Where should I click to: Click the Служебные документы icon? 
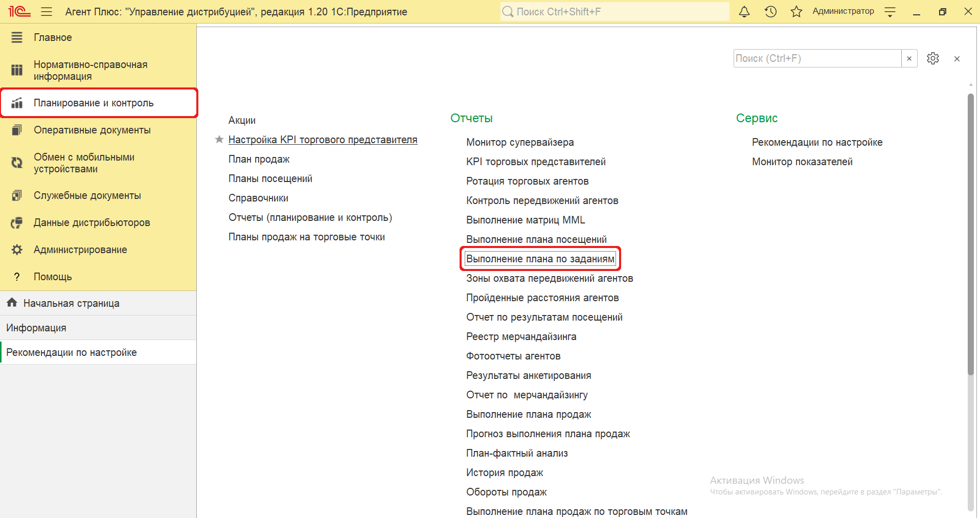pos(17,195)
